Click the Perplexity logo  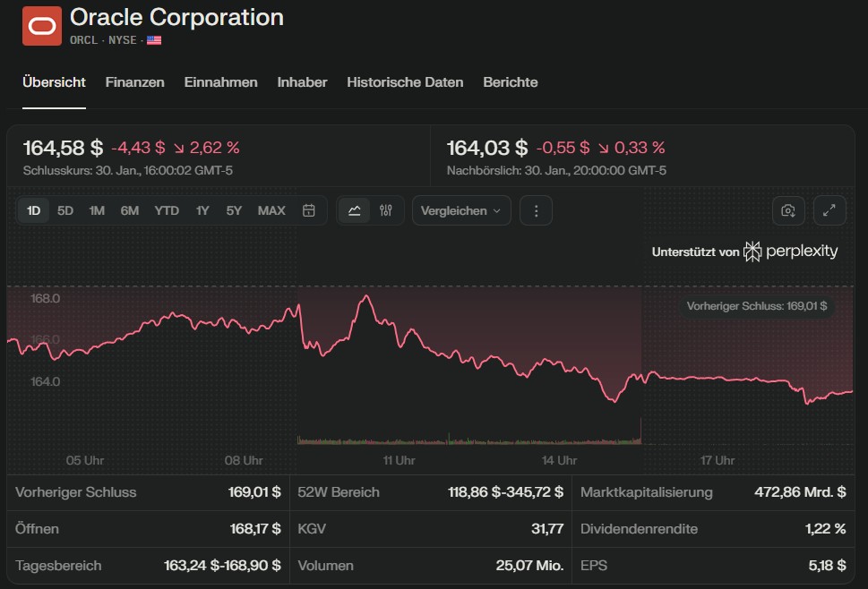790,252
